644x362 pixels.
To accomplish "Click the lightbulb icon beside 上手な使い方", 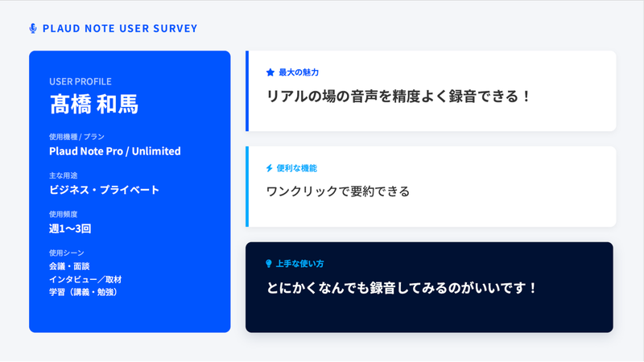I will point(269,264).
